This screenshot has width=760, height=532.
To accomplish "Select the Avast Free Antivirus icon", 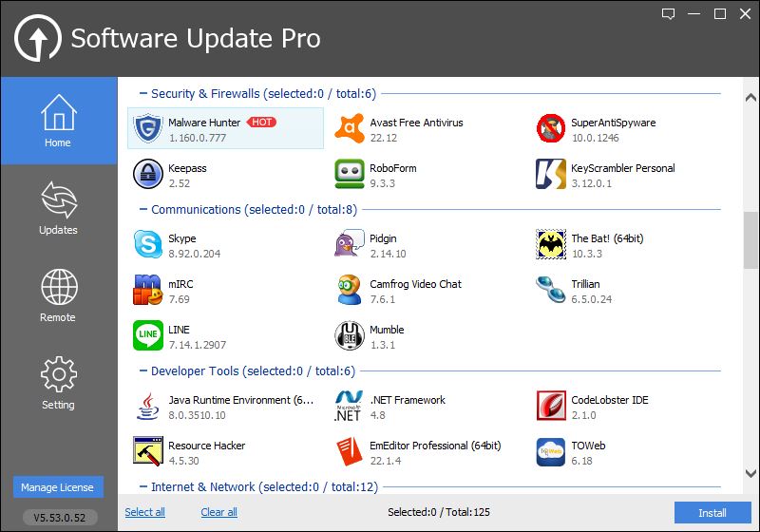I will coord(350,128).
